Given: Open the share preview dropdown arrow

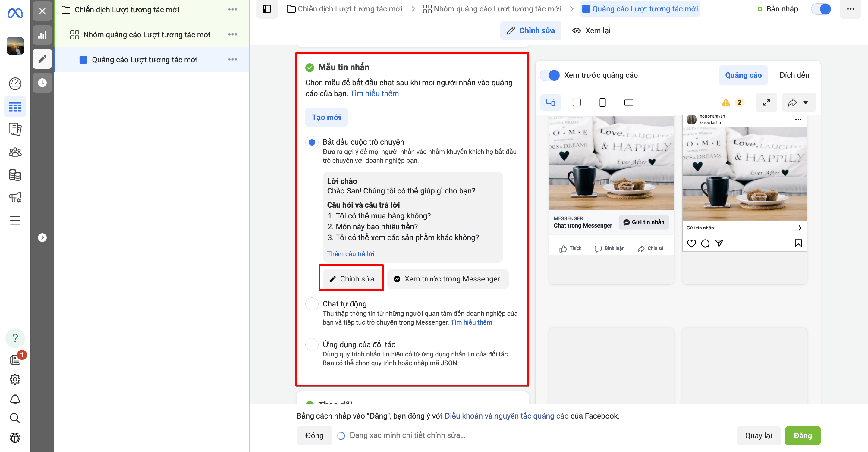Looking at the screenshot, I should click(806, 102).
